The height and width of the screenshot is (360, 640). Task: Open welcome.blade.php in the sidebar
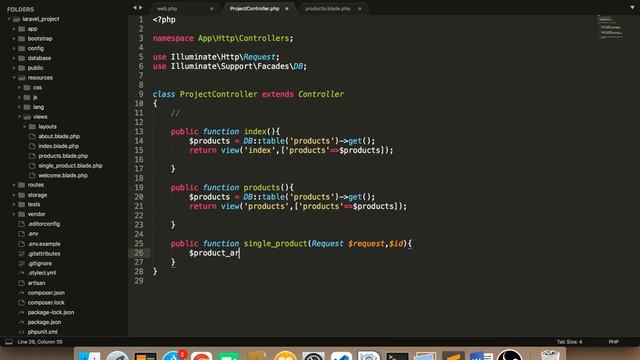pos(63,176)
